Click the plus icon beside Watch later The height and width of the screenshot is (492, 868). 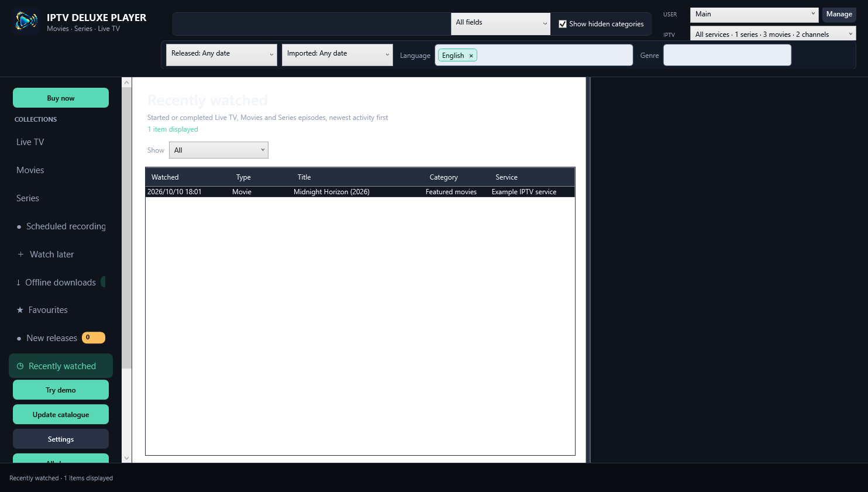coord(20,254)
